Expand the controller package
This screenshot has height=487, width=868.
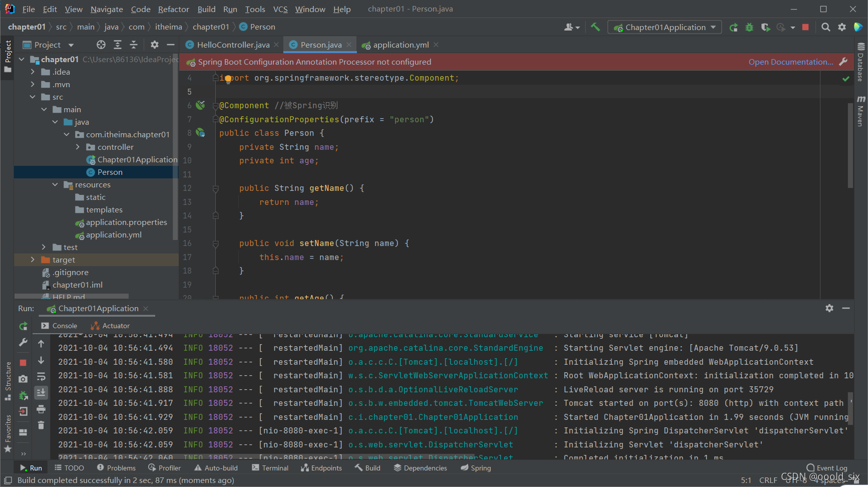78,147
